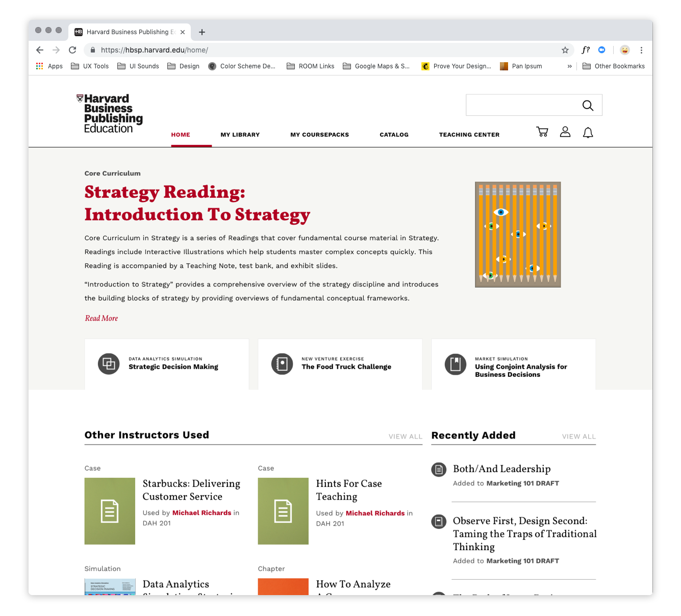Image resolution: width=681 pixels, height=616 pixels.
Task: Click the Read More link
Action: pos(102,318)
